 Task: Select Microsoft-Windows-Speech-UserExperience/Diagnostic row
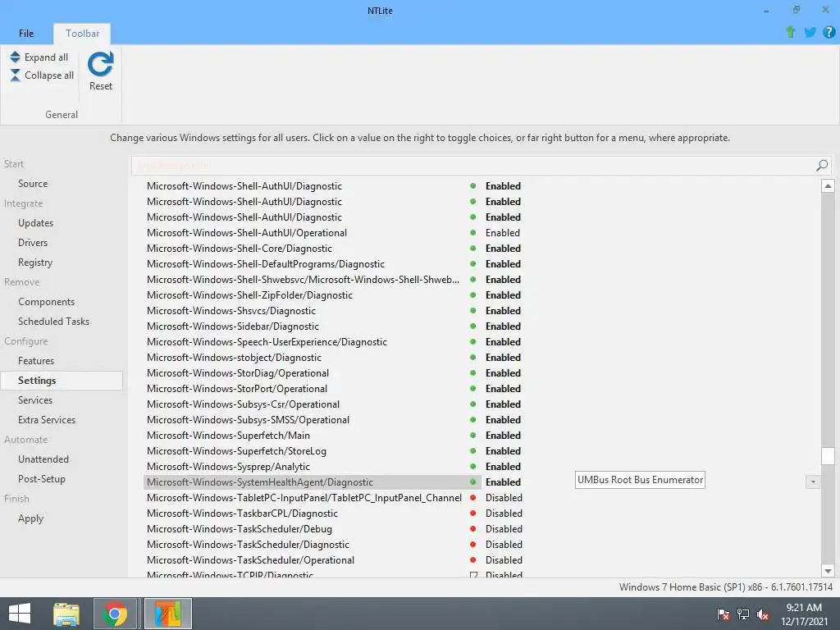click(x=267, y=342)
